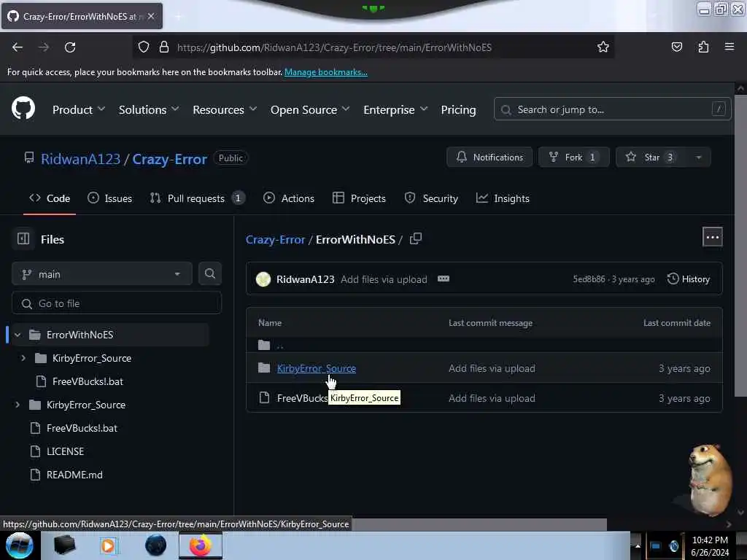Image resolution: width=747 pixels, height=560 pixels.
Task: Click the Pricing link
Action: coord(458,109)
